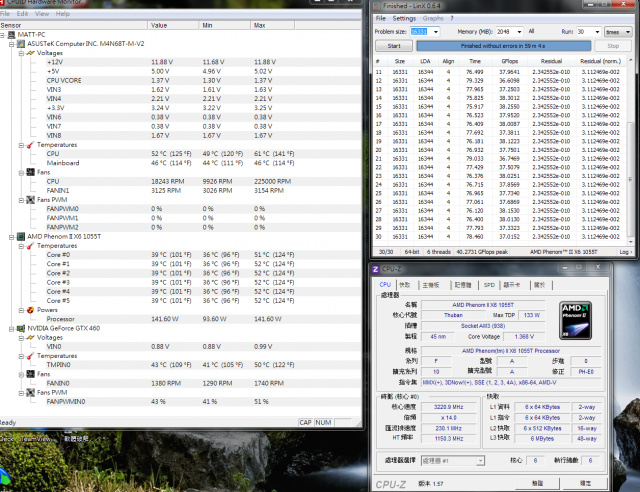The image size is (640, 492).
Task: Click the Fans icon under NVIDIA GeForce
Action: point(31,374)
